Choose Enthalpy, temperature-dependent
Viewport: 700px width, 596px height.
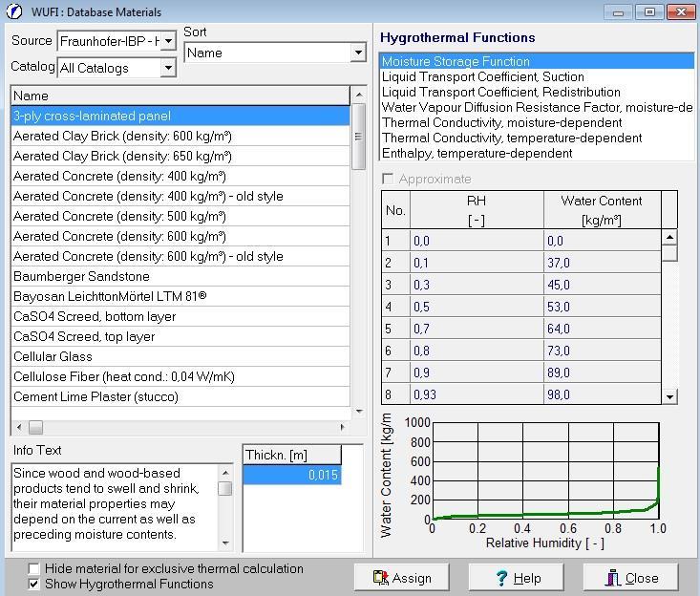point(537,153)
